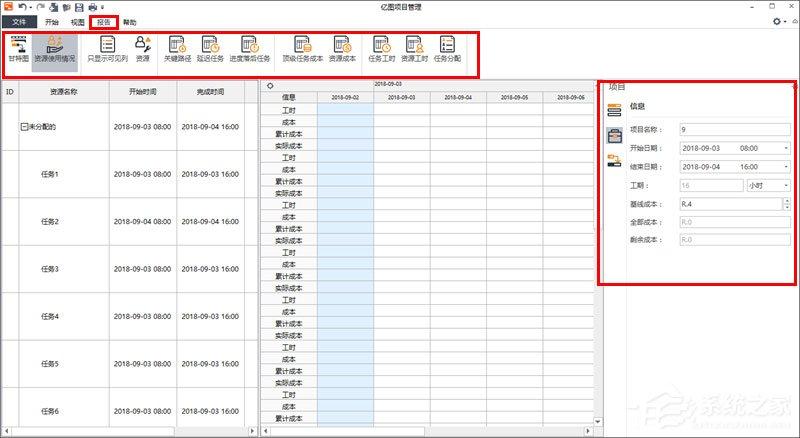Switch to the 开始 ribbon tab
The image size is (800, 438).
(52, 22)
